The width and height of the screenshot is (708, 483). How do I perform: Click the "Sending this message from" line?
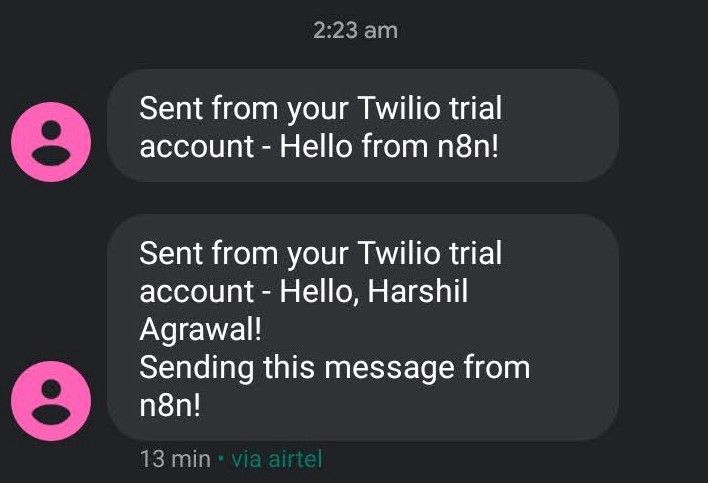pos(335,368)
